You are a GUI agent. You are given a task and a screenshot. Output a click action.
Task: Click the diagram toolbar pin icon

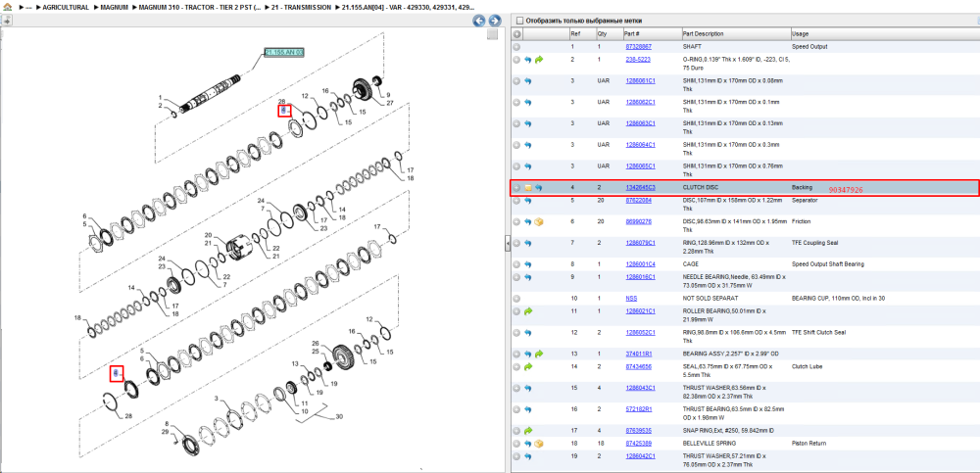pos(6,20)
